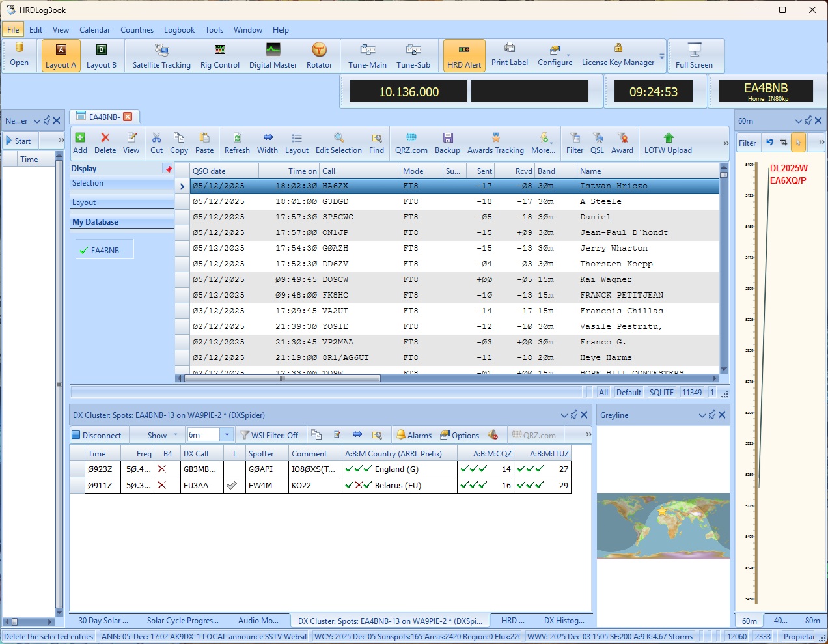The height and width of the screenshot is (644, 828).
Task: Open the Logbook menu
Action: coord(179,30)
